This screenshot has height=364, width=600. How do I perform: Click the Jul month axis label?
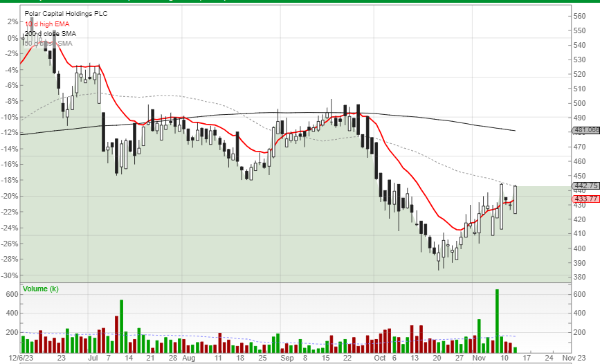93,358
